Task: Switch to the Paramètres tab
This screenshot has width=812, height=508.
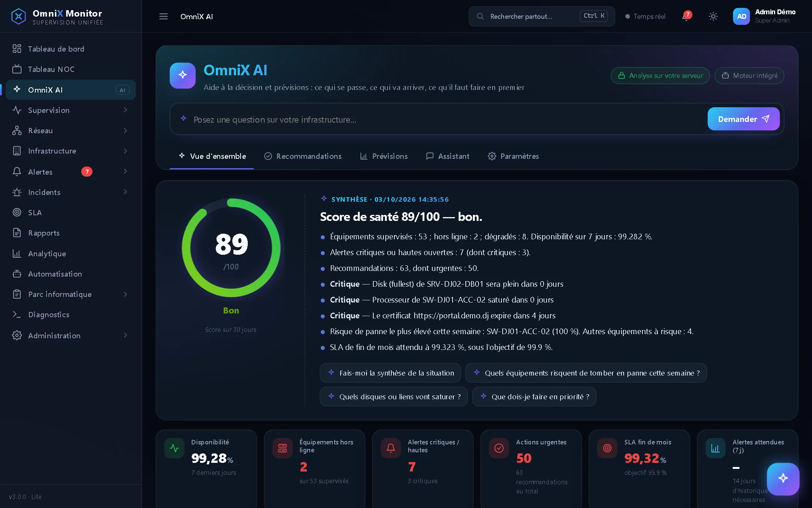Action: (x=513, y=156)
